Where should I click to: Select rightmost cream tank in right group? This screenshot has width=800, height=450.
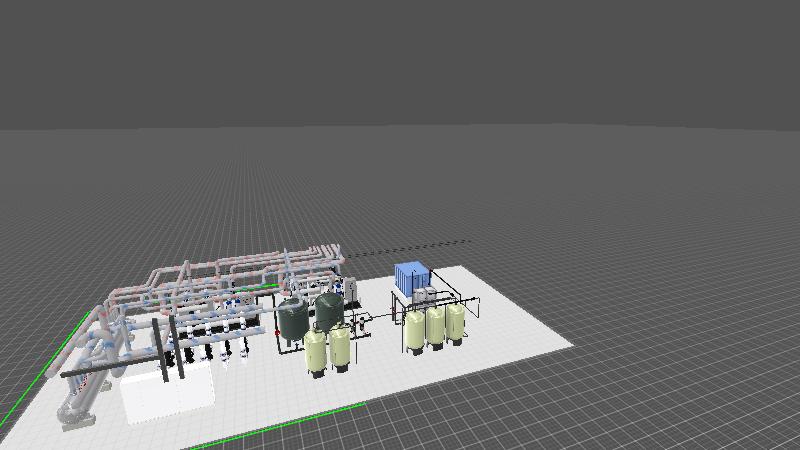coord(455,322)
